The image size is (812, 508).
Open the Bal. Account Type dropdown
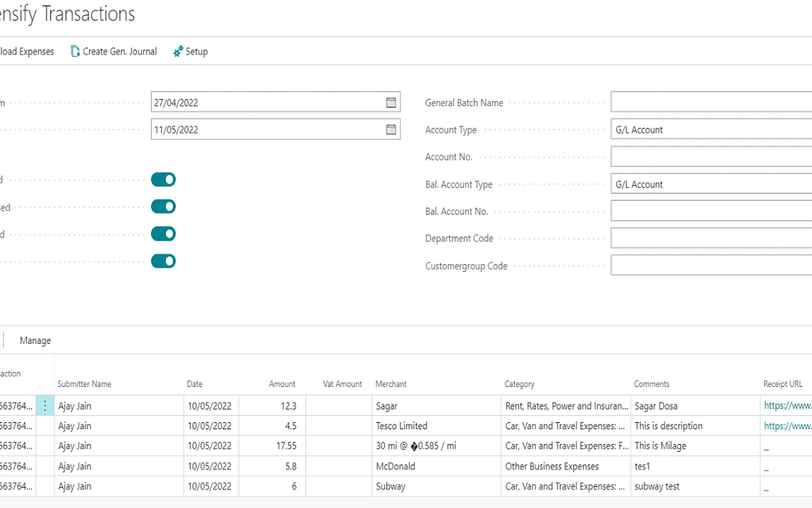tap(712, 184)
